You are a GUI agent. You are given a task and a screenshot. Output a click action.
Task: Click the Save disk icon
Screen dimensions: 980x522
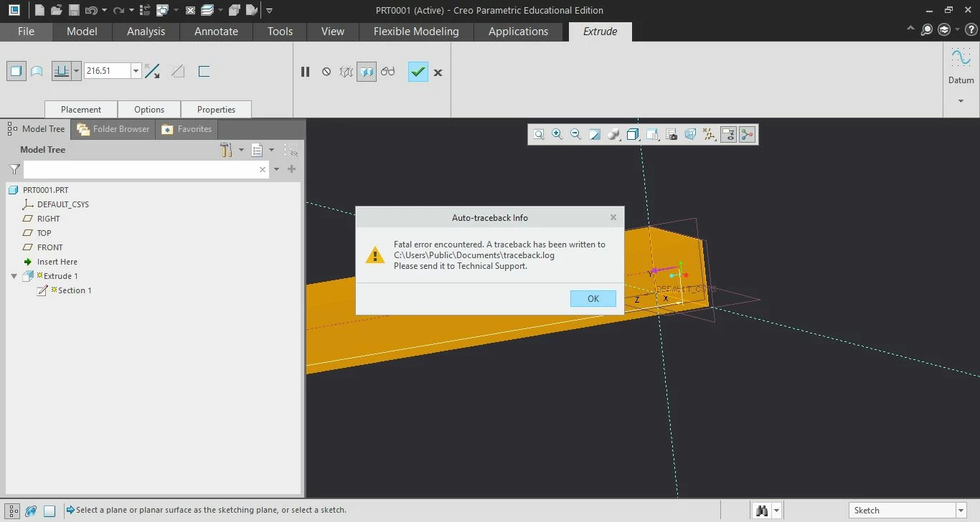click(x=74, y=10)
